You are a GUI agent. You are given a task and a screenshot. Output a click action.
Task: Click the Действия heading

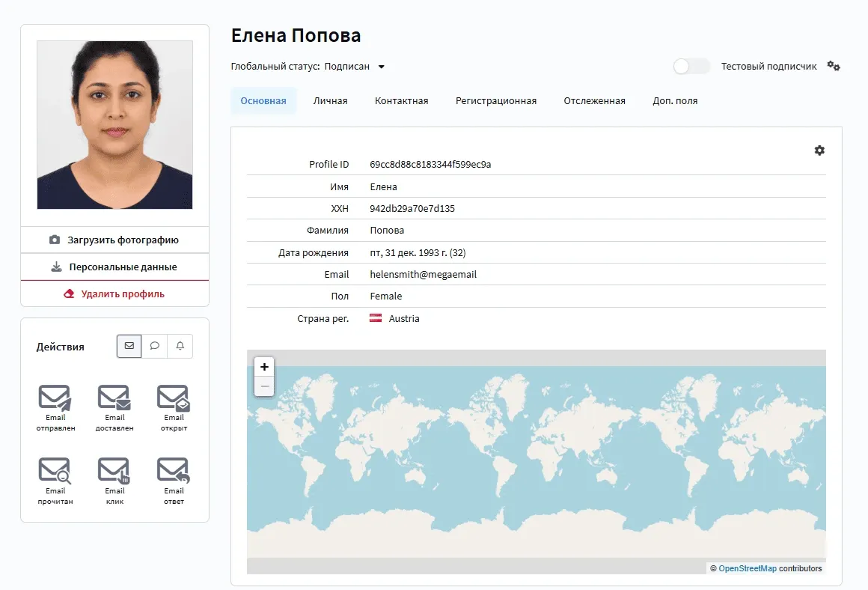click(61, 347)
